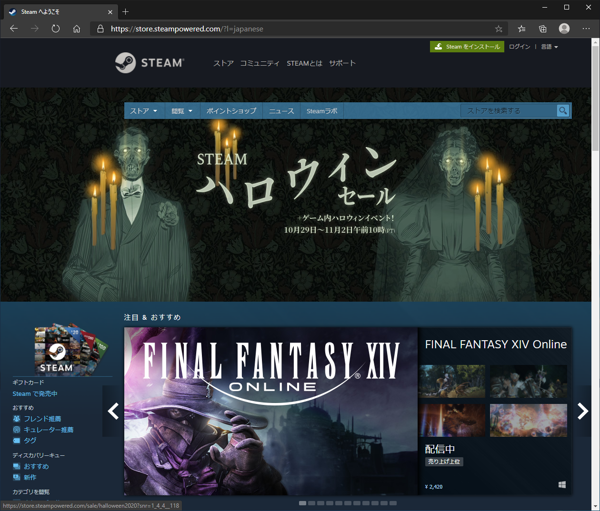Click the 注目 & おすすめ heading

[152, 317]
